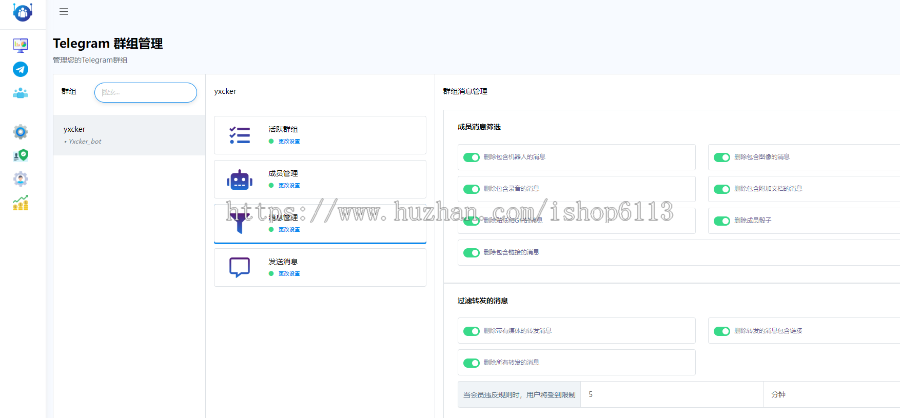Open the 发送消息 card title
The image size is (900, 418).
coord(283,262)
